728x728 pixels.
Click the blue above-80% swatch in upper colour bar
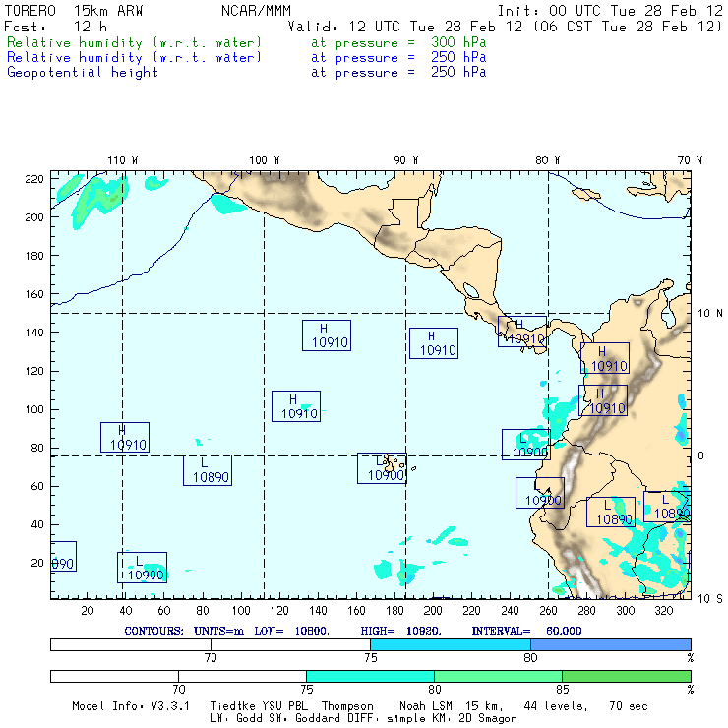pos(611,644)
